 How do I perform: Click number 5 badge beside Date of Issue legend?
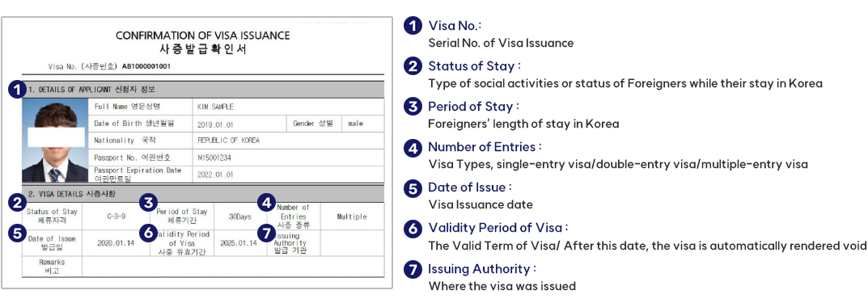click(413, 188)
